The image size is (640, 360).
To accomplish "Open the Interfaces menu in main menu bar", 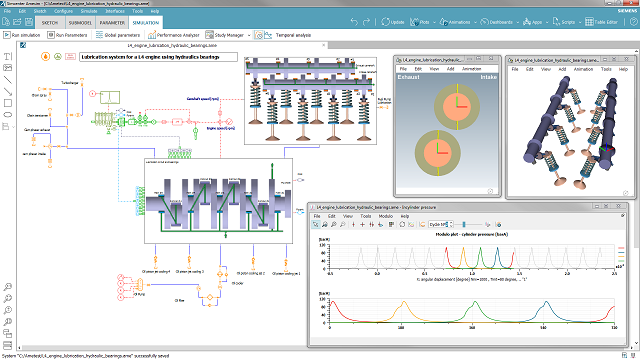I will click(115, 11).
